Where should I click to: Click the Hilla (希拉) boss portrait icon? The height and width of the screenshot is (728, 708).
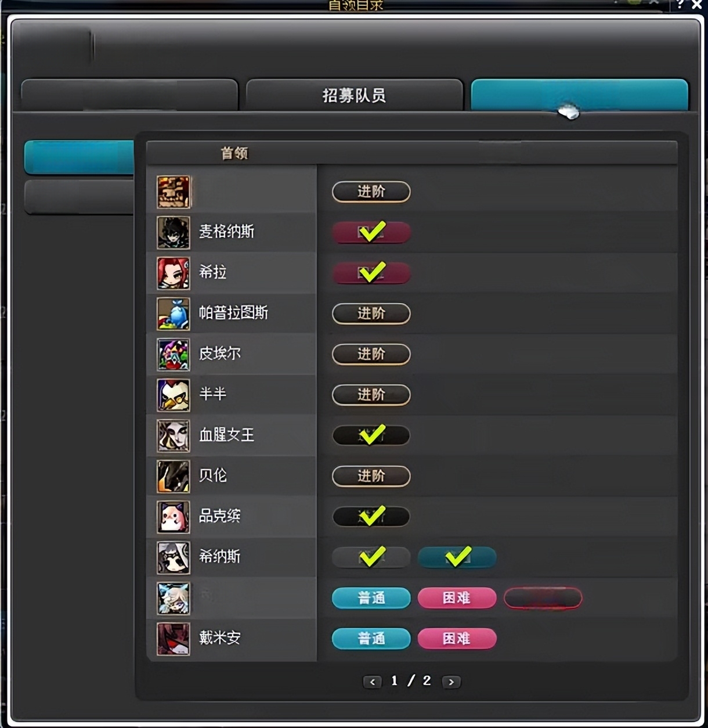(x=174, y=273)
